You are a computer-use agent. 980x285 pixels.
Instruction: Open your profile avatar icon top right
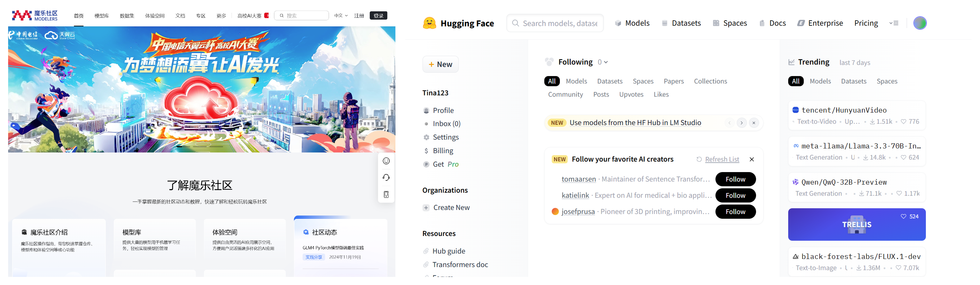(920, 23)
